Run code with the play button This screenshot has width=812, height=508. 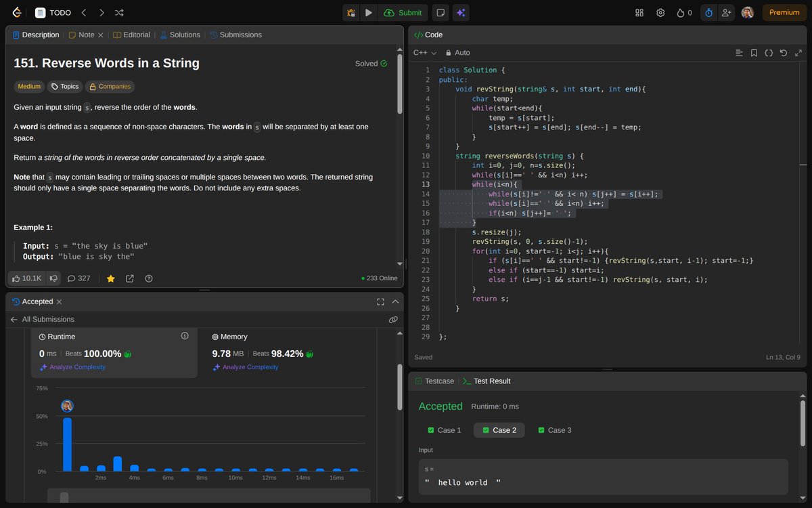(x=368, y=12)
